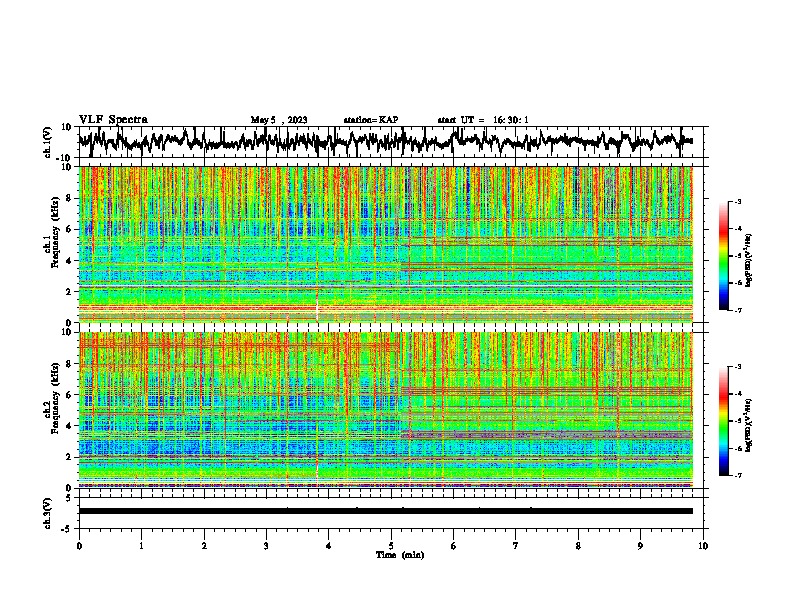Click the 'ch.1(V)' waveform axis label
Viewport: 792px width, 612px height.
(x=48, y=142)
